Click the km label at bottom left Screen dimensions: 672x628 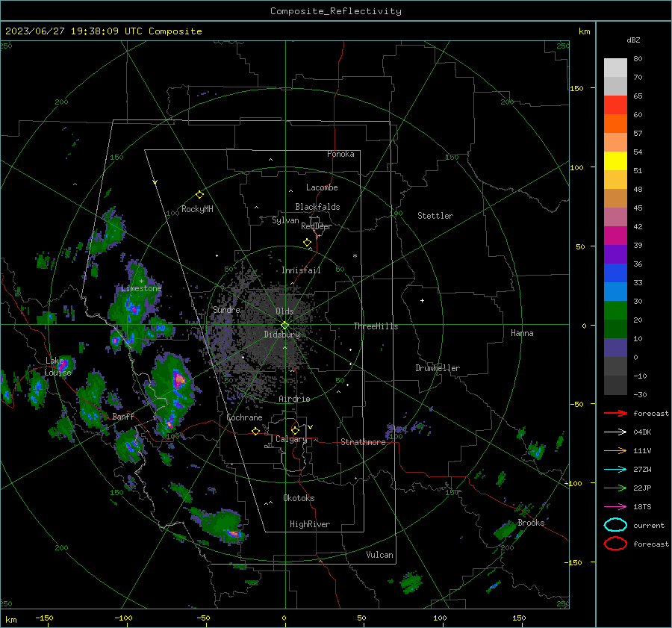coord(10,620)
